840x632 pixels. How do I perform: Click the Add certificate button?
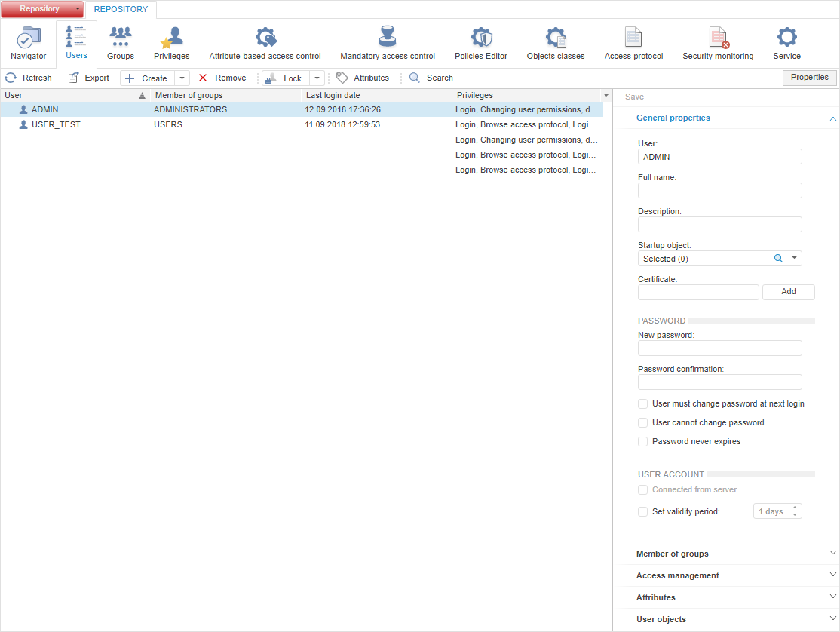tap(788, 292)
